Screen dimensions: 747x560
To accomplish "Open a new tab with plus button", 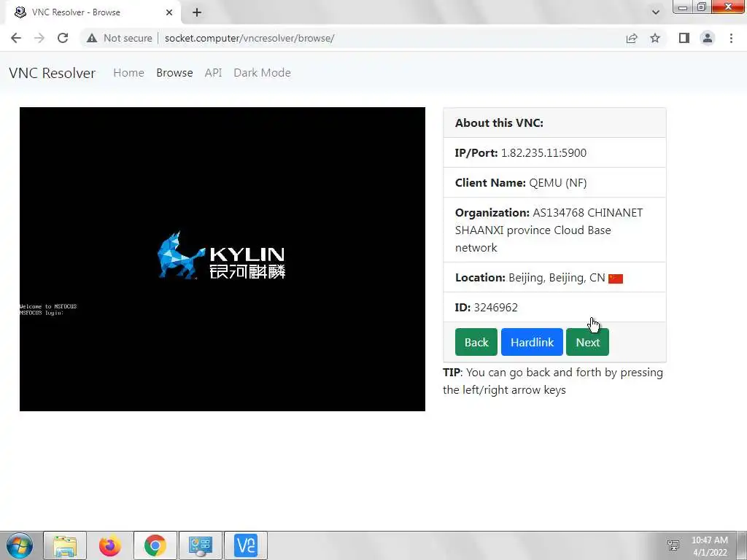I will coord(197,12).
